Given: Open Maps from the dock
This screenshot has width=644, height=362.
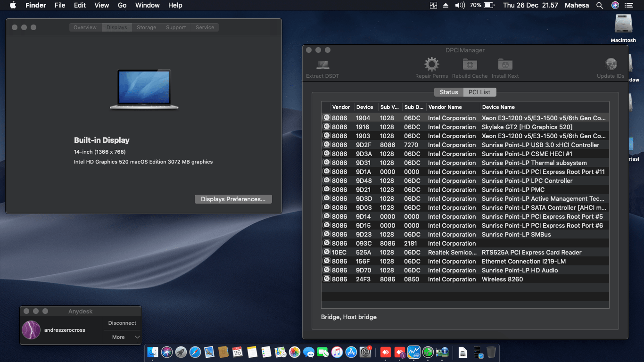Looking at the screenshot, I should pyautogui.click(x=280, y=352).
